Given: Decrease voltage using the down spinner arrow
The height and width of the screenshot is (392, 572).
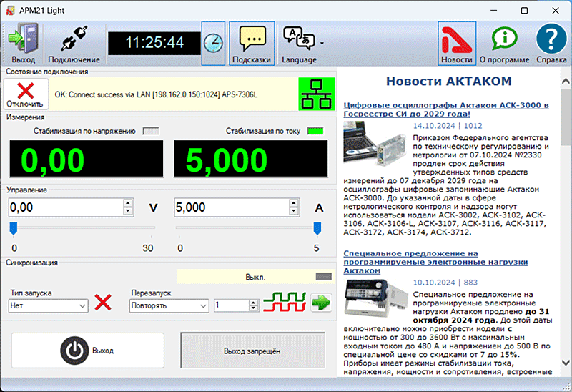Looking at the screenshot, I should (128, 212).
